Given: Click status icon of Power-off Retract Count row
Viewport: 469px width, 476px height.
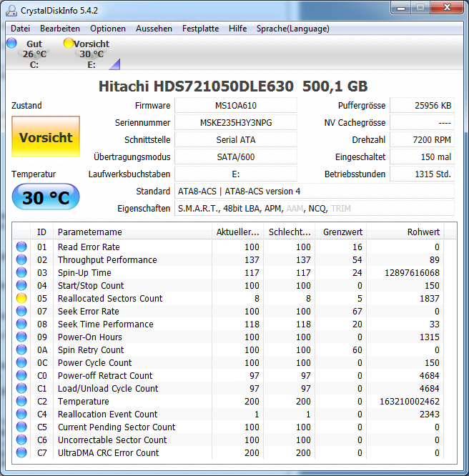Looking at the screenshot, I should 21,375.
